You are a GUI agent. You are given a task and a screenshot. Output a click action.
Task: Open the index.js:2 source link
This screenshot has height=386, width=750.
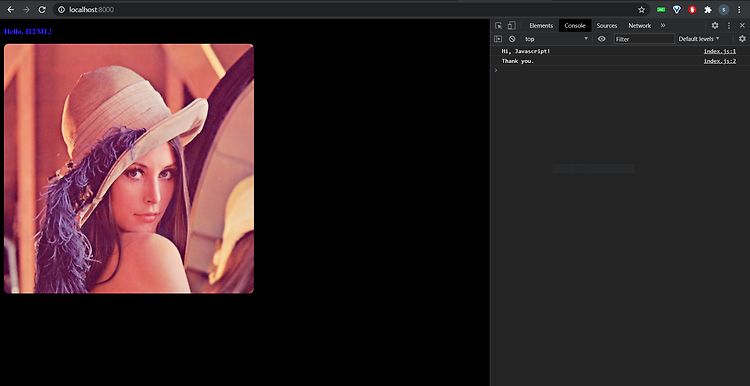click(719, 61)
